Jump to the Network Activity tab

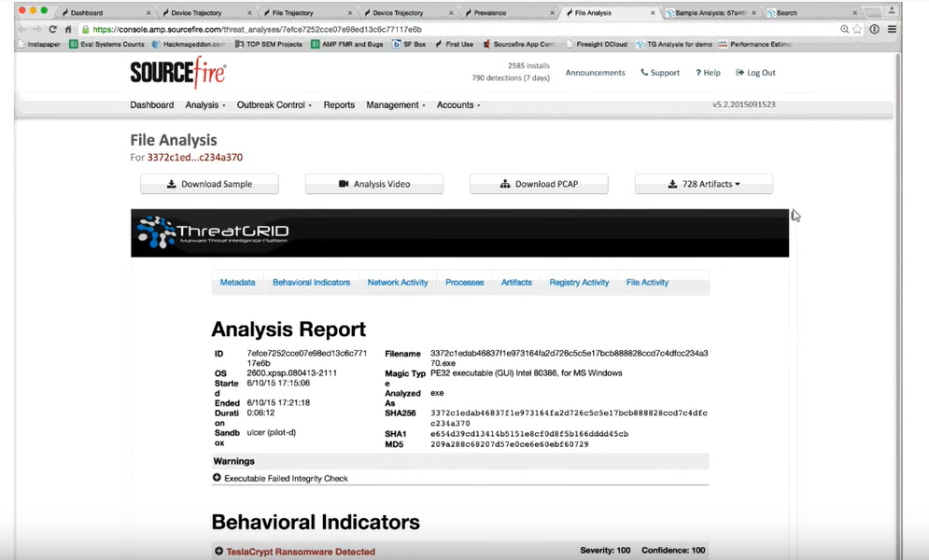(398, 283)
